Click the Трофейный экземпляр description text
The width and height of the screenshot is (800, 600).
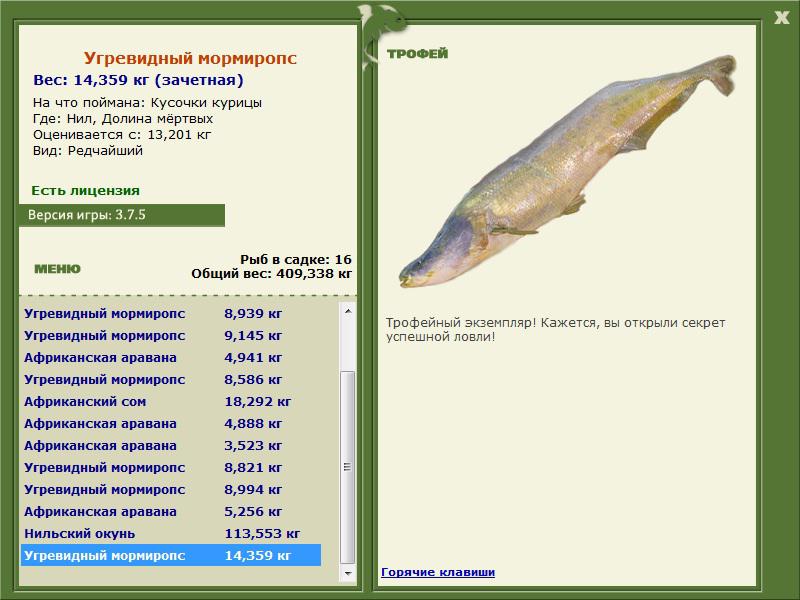tap(555, 330)
